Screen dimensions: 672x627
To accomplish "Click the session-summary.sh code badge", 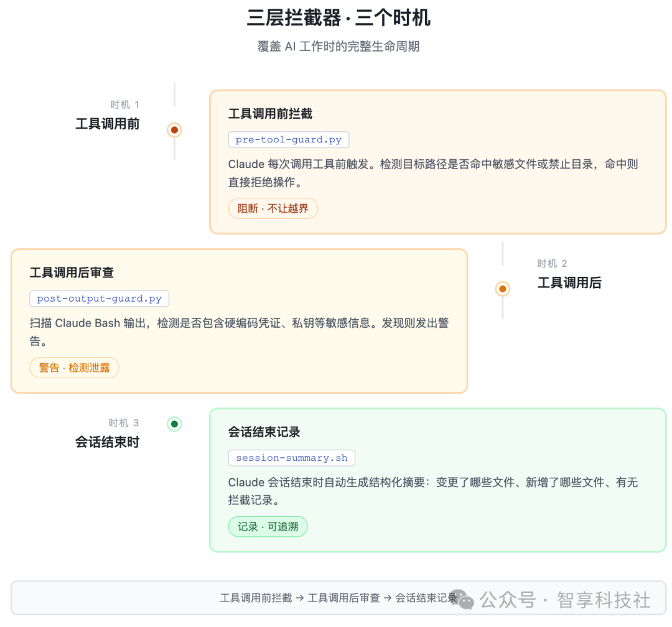I will [292, 458].
